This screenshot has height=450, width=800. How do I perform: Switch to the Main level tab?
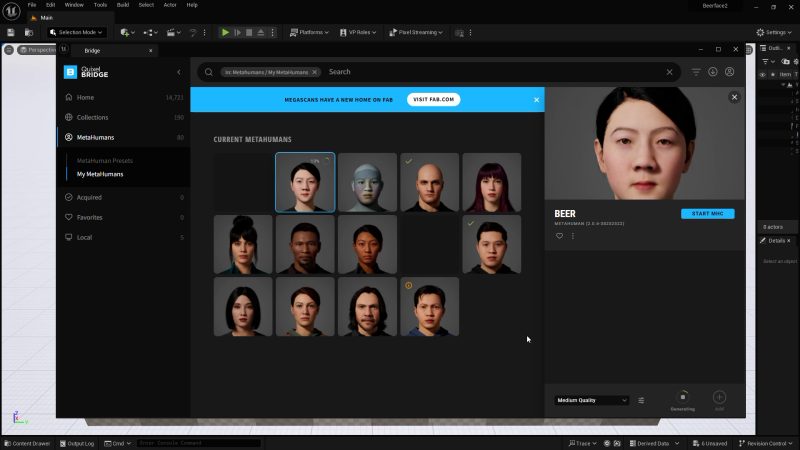pos(46,18)
